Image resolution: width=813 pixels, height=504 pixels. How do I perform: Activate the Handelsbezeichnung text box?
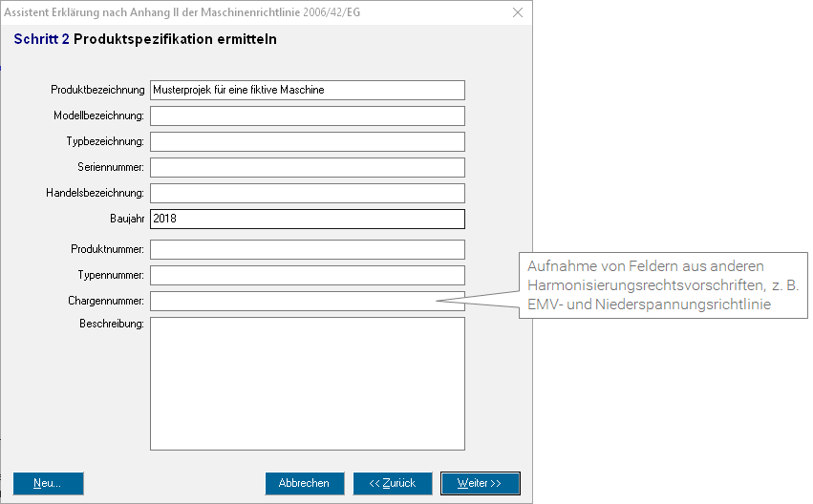(x=307, y=193)
